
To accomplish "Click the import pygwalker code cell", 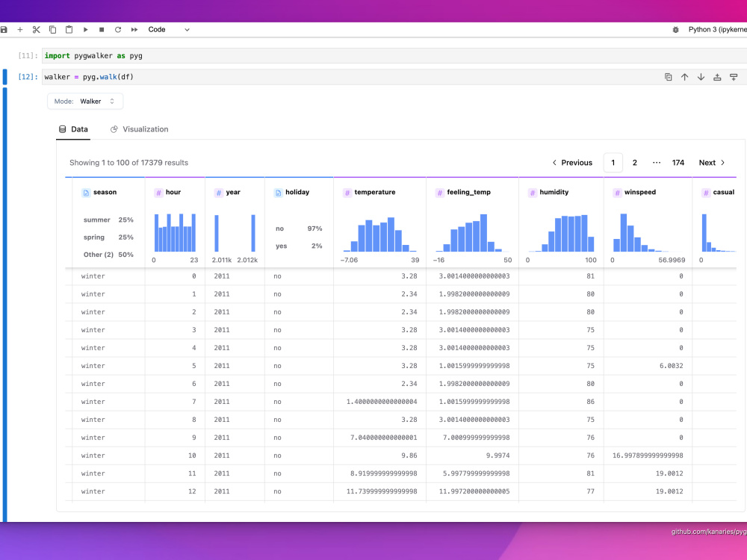I will click(x=394, y=56).
